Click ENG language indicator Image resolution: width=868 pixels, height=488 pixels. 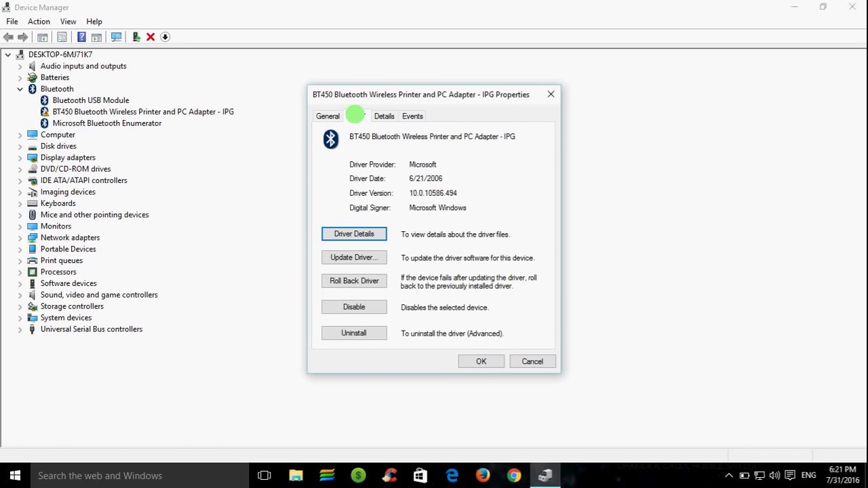coord(808,475)
